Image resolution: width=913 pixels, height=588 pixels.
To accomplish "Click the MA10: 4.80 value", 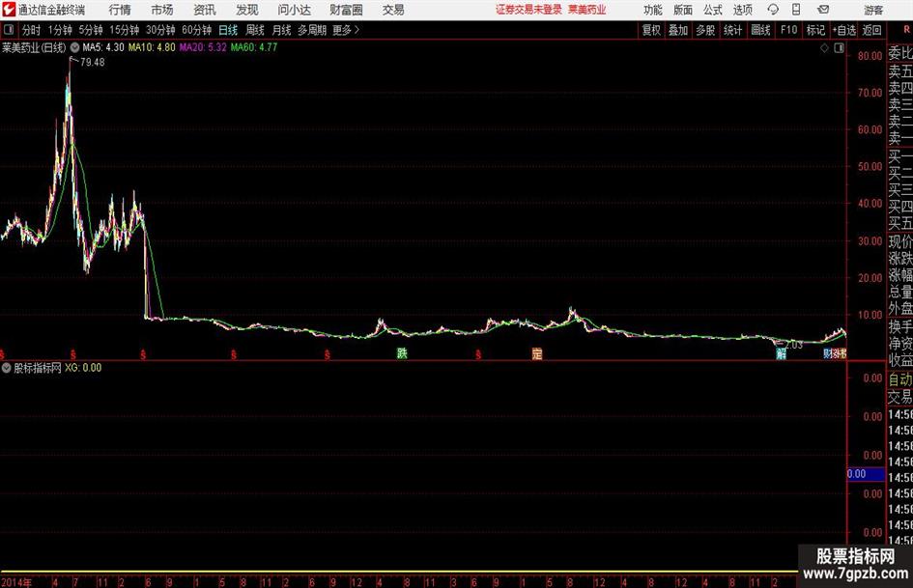I will point(152,47).
